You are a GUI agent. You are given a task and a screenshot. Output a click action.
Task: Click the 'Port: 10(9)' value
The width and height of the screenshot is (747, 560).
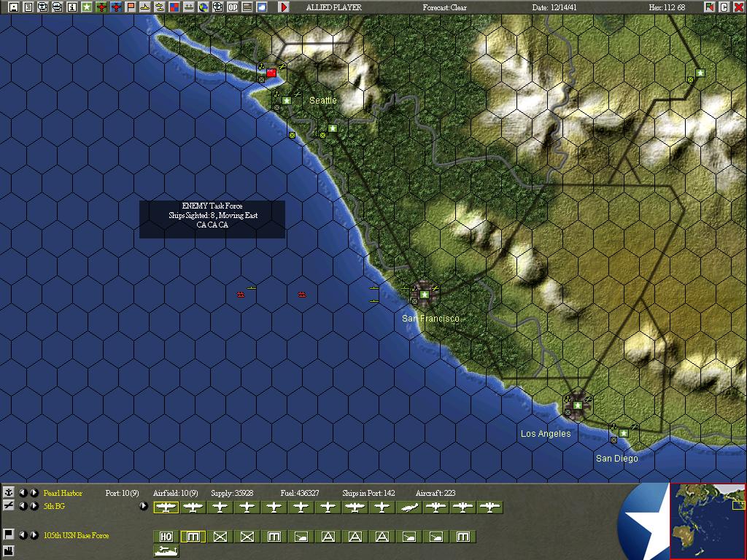pos(122,493)
